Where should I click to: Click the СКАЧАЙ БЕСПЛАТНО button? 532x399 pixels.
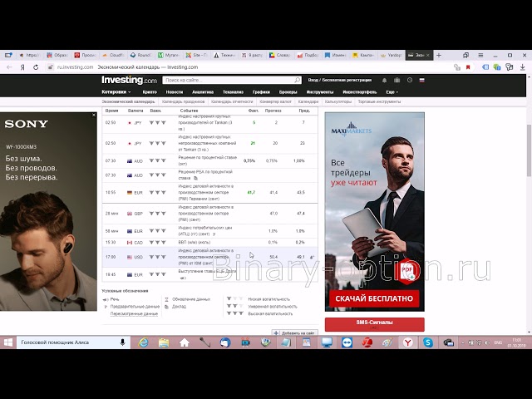point(374,298)
